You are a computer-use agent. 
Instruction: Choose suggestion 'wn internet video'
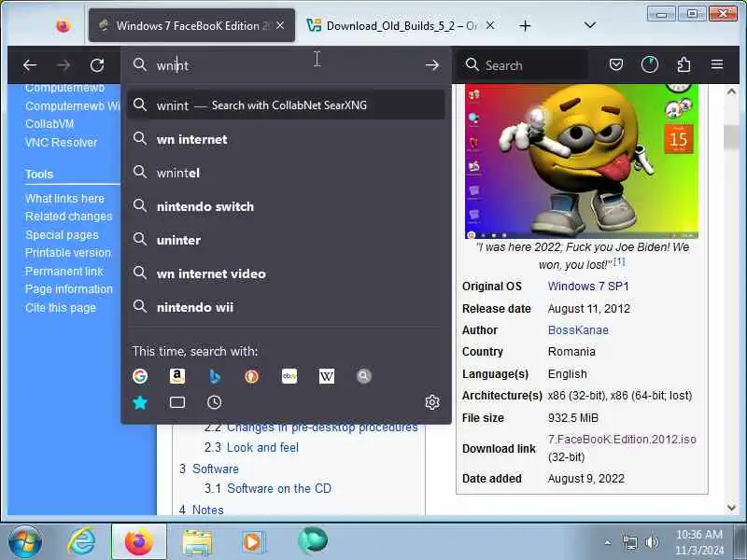tap(286, 273)
